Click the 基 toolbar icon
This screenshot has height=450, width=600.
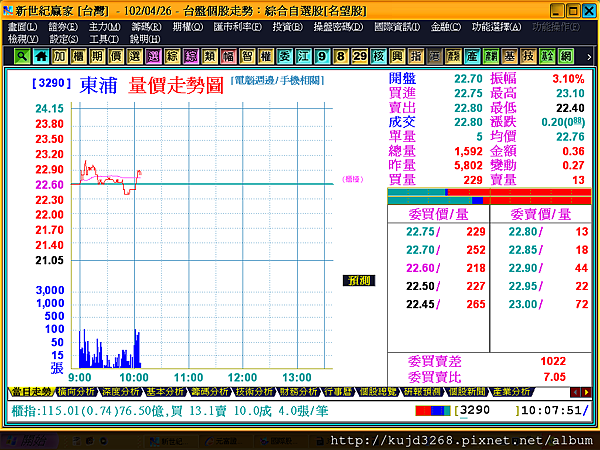pos(510,56)
